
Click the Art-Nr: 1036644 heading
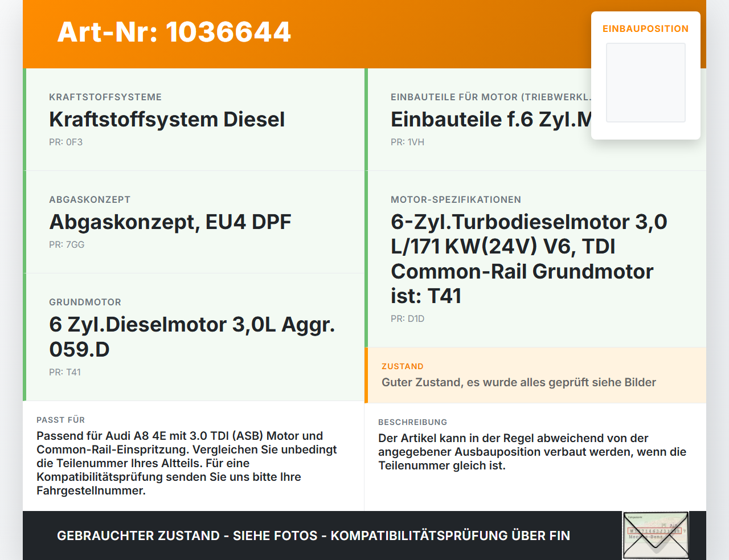point(174,32)
